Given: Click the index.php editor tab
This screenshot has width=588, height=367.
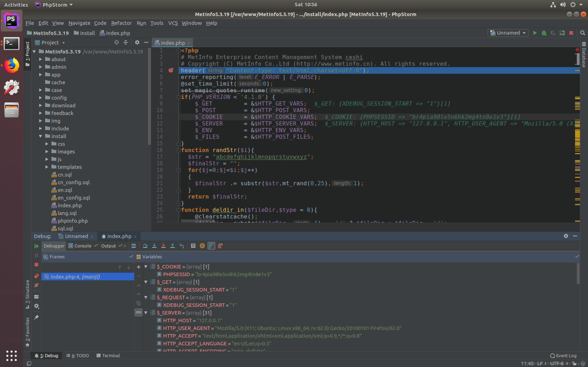Looking at the screenshot, I should [171, 42].
